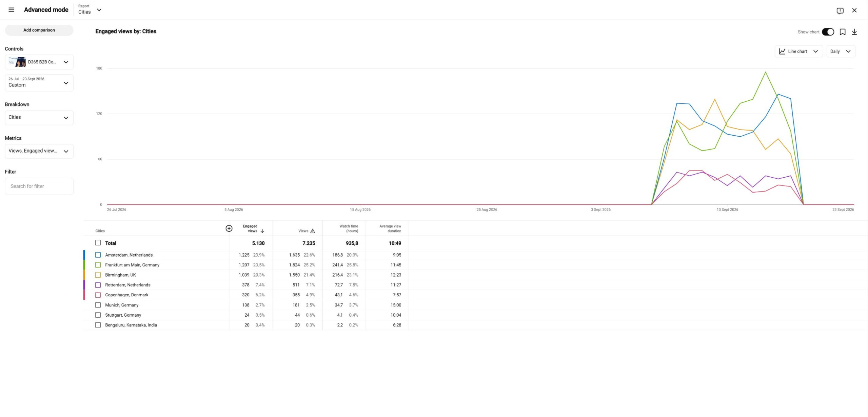The image size is (868, 417).
Task: Save this report with the bookmark icon
Action: click(x=843, y=32)
